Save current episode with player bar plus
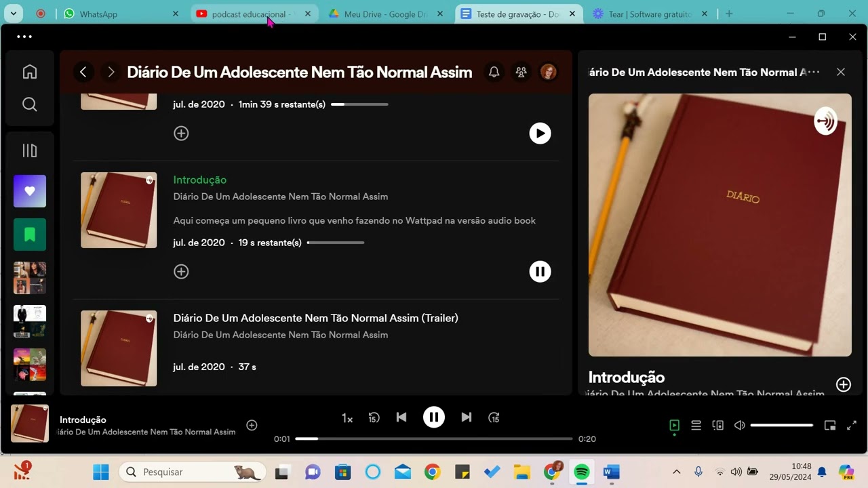 [252, 425]
